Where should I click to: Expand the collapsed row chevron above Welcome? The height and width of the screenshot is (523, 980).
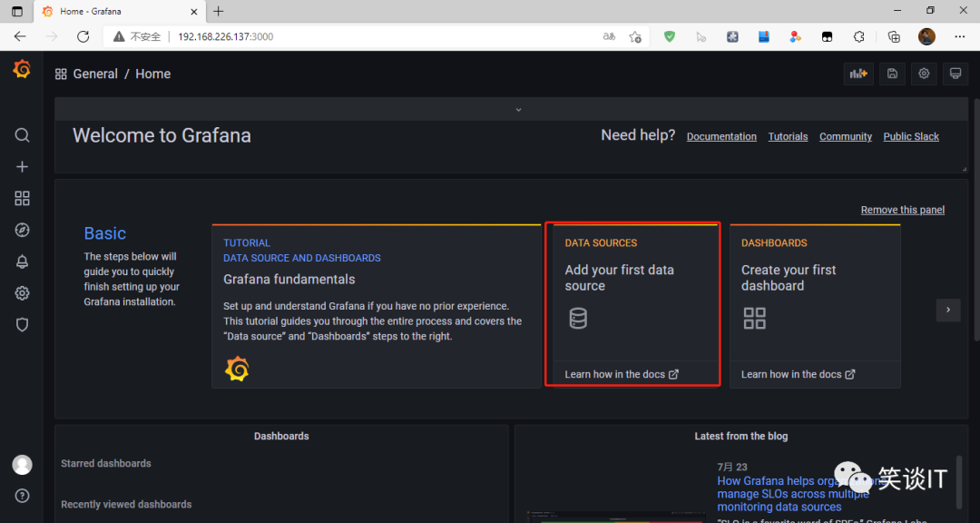[x=518, y=110]
